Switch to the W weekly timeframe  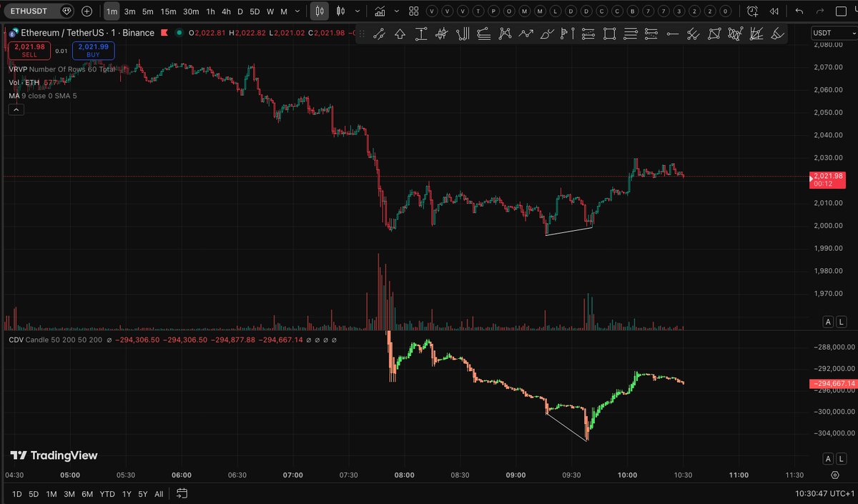[x=270, y=11]
